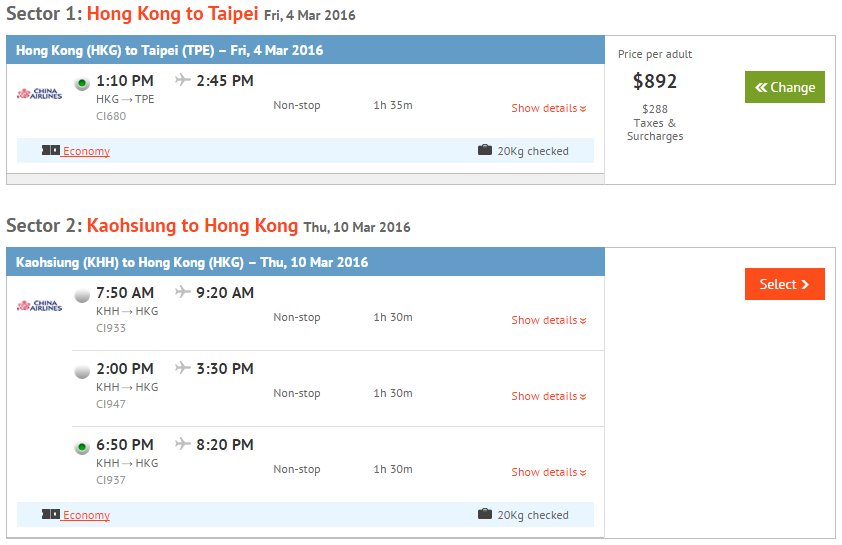
Task: Select the 1:10 PM CI680 flight radio button
Action: coord(82,83)
